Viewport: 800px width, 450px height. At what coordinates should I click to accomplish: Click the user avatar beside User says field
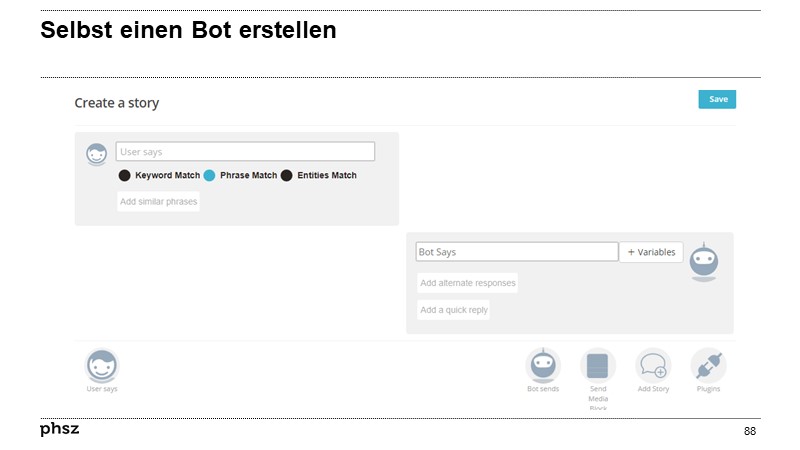click(96, 154)
